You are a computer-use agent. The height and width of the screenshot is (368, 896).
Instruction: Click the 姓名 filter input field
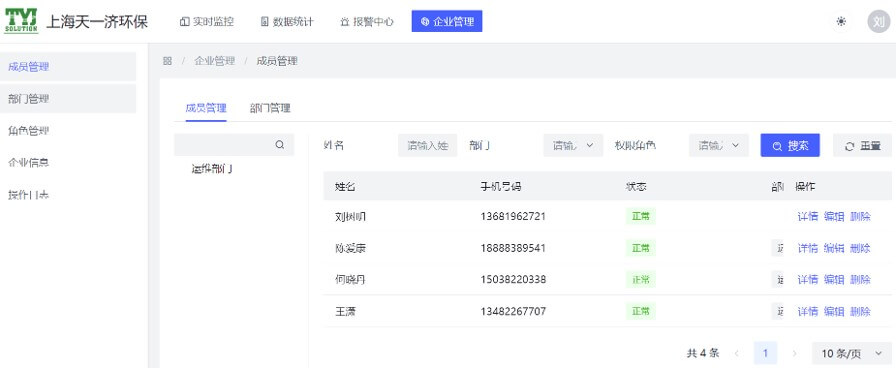click(428, 146)
